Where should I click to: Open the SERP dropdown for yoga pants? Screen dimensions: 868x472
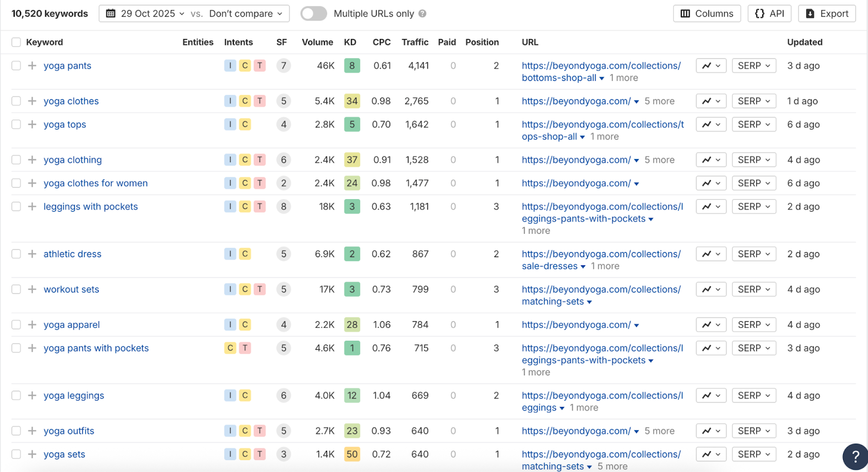(754, 66)
